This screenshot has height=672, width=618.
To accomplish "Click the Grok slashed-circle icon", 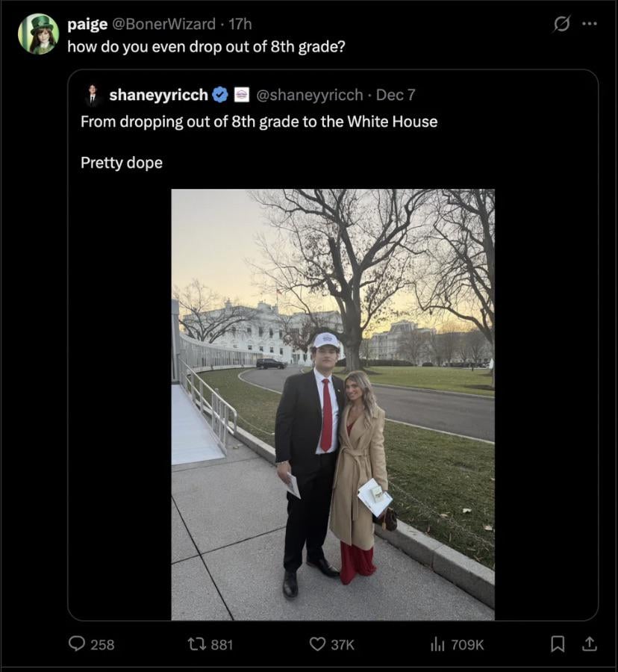I will [x=561, y=25].
